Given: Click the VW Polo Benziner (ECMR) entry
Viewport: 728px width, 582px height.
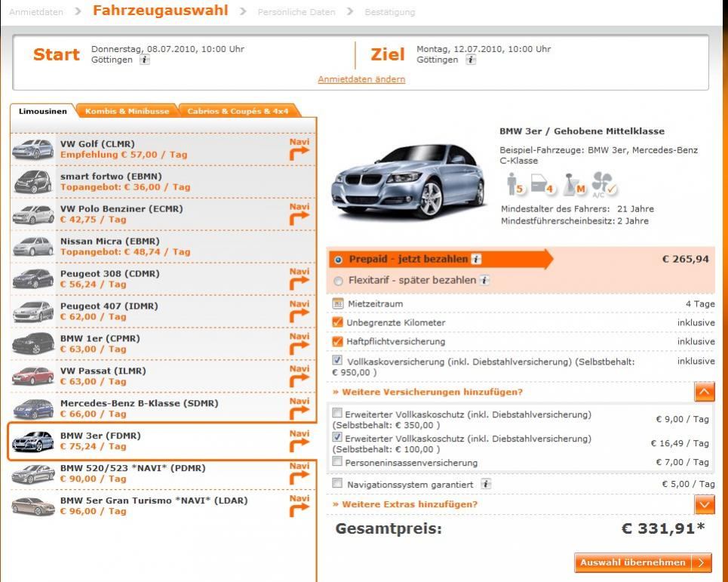Looking at the screenshot, I should point(163,214).
